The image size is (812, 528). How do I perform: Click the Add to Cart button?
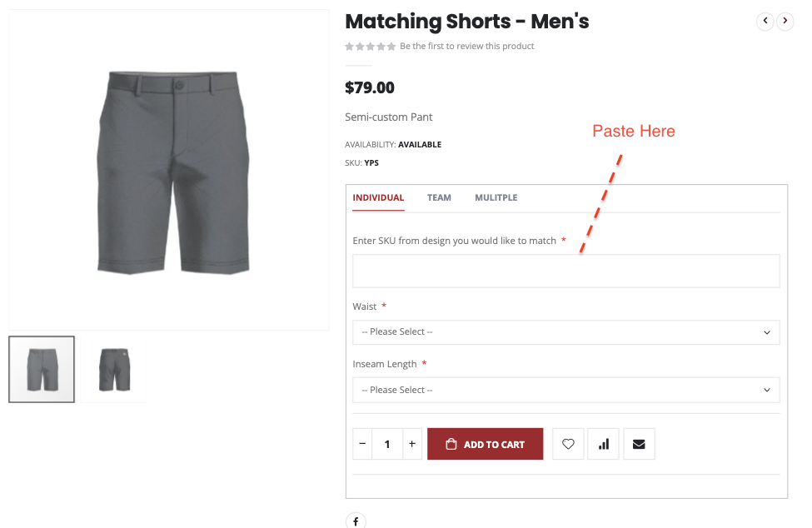point(485,444)
